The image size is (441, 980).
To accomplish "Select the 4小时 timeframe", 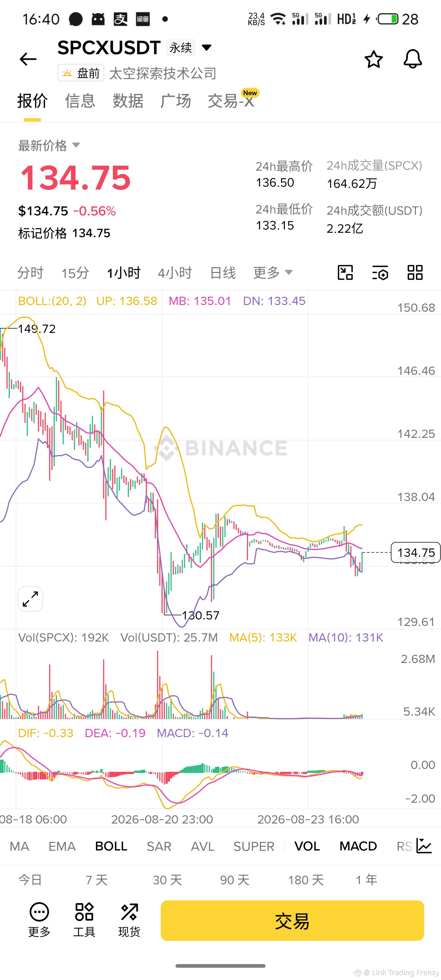I will click(x=175, y=273).
